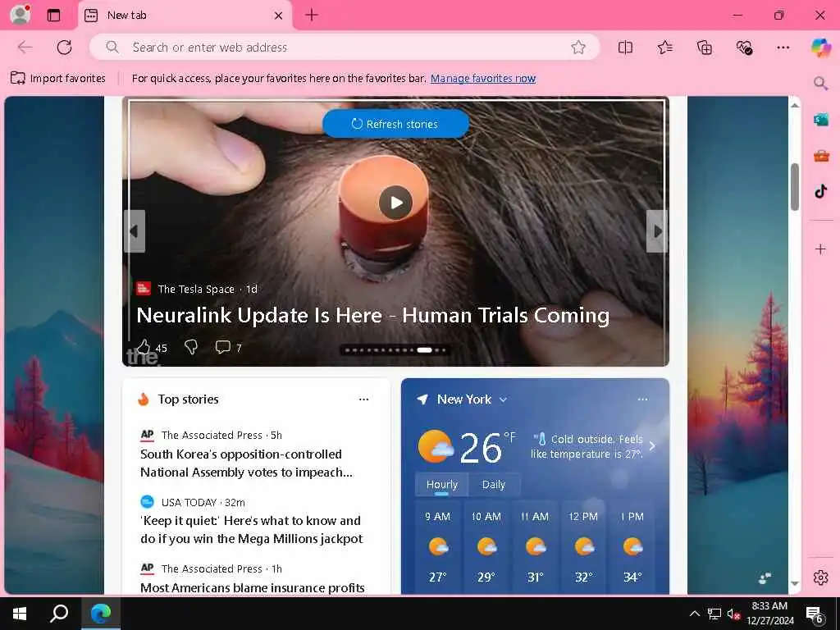Screen dimensions: 840x630
Task: Open the muted volume tray icon
Action: pyautogui.click(x=733, y=614)
